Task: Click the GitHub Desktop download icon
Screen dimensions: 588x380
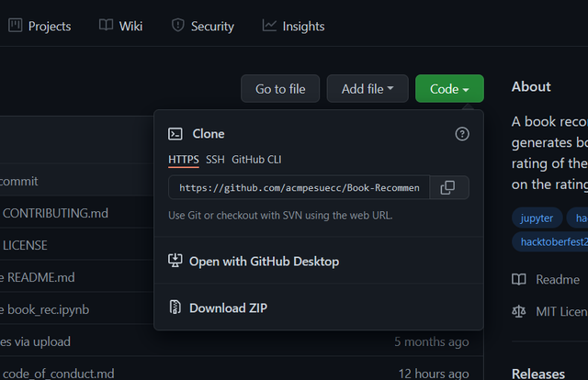Action: 175,261
